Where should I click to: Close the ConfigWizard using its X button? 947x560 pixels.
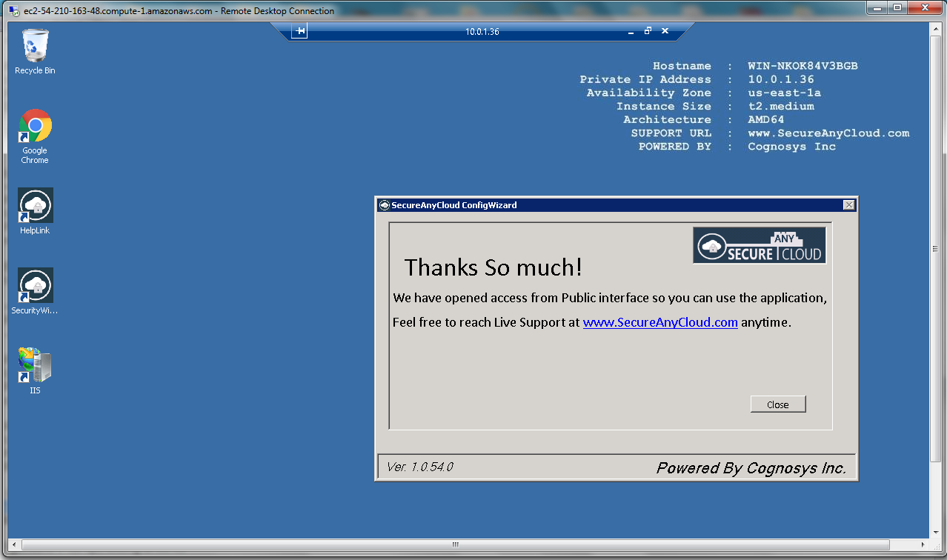tap(849, 205)
